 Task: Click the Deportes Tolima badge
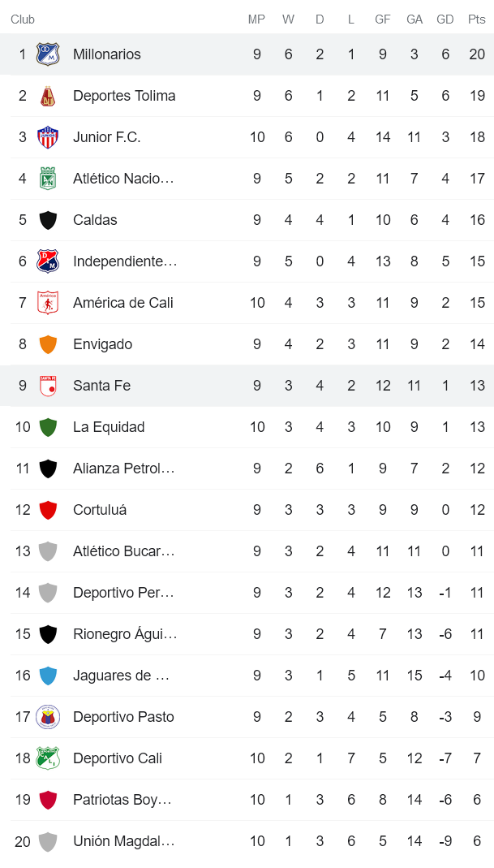pyautogui.click(x=47, y=96)
